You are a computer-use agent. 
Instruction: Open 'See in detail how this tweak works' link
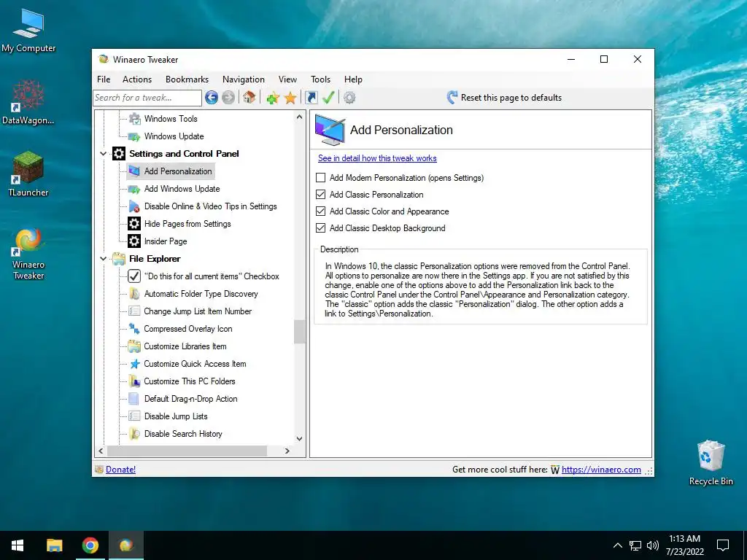point(377,158)
